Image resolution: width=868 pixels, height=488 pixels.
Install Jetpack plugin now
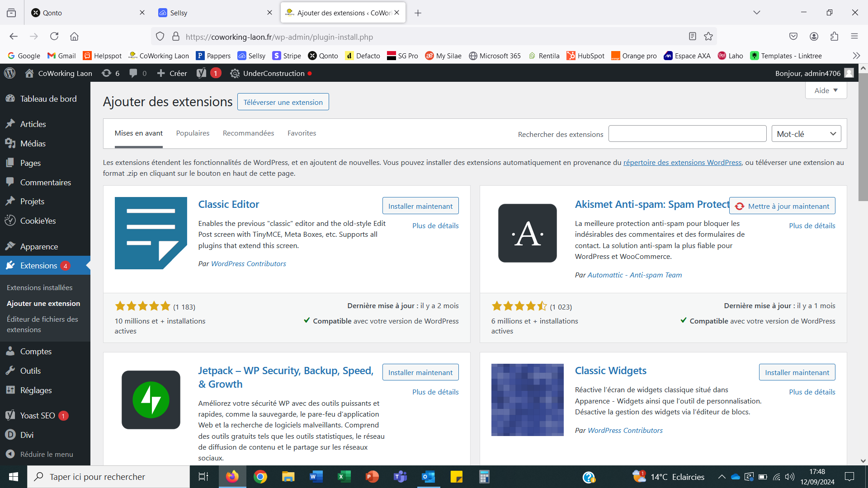[420, 372]
